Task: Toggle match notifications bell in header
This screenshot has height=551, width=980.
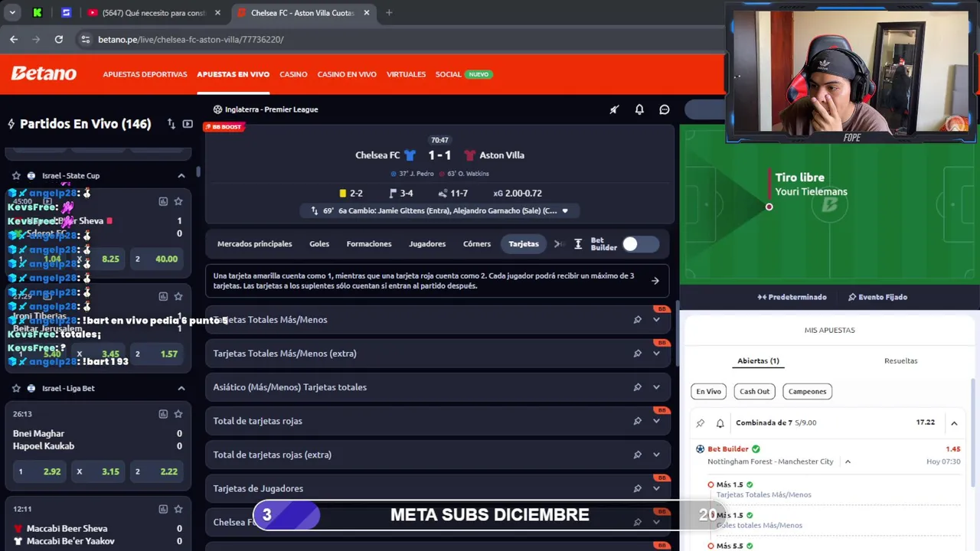Action: click(639, 109)
